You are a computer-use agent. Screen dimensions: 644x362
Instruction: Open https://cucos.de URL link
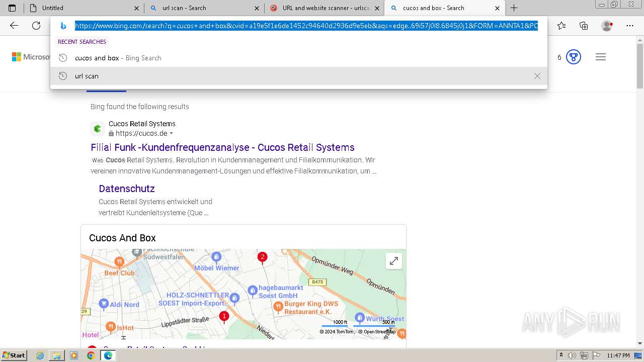coord(141,133)
